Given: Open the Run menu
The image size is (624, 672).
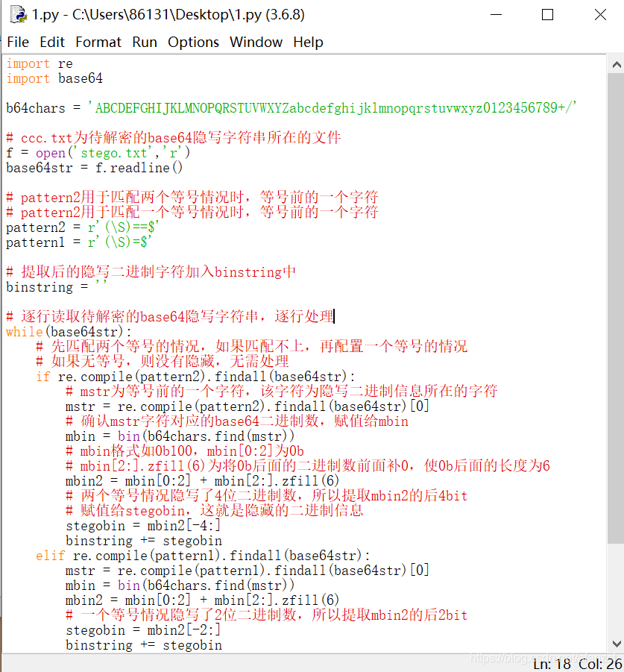Looking at the screenshot, I should coord(145,42).
